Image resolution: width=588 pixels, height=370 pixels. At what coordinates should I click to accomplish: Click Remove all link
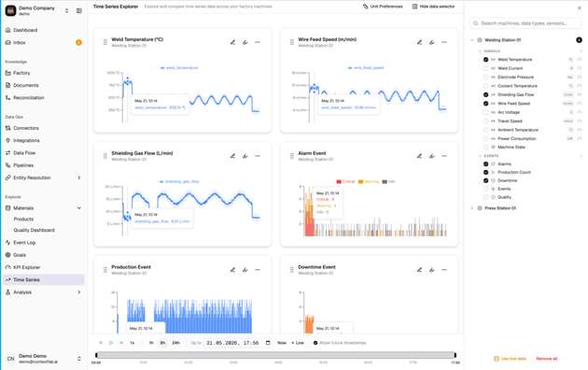coord(546,359)
